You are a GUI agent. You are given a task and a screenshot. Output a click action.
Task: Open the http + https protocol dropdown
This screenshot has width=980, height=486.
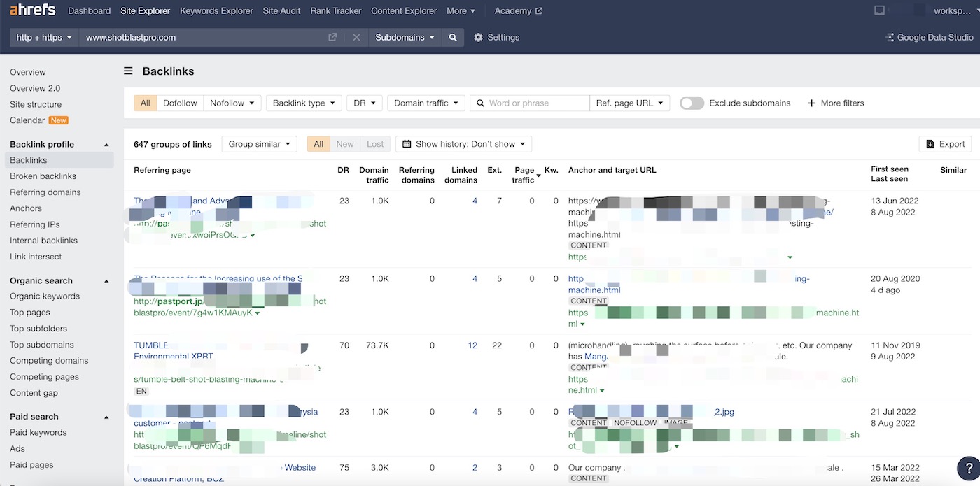[x=44, y=37]
